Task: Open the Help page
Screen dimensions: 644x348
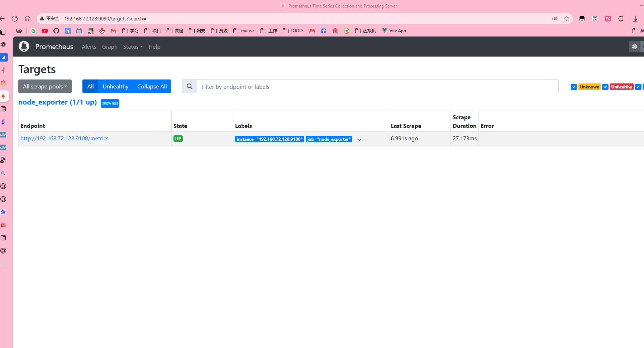Action: coord(154,47)
